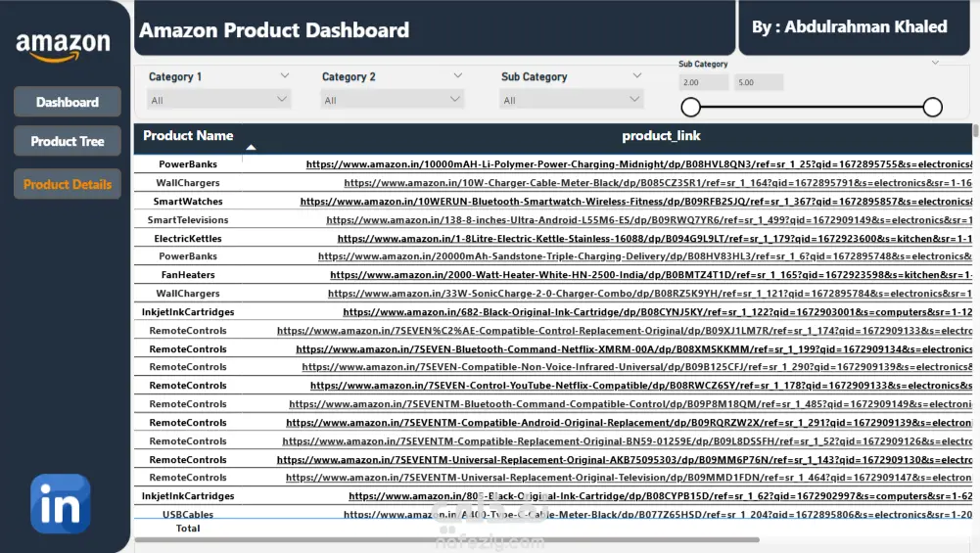980x553 pixels.
Task: Click the Product Name sort arrow
Action: pos(251,148)
